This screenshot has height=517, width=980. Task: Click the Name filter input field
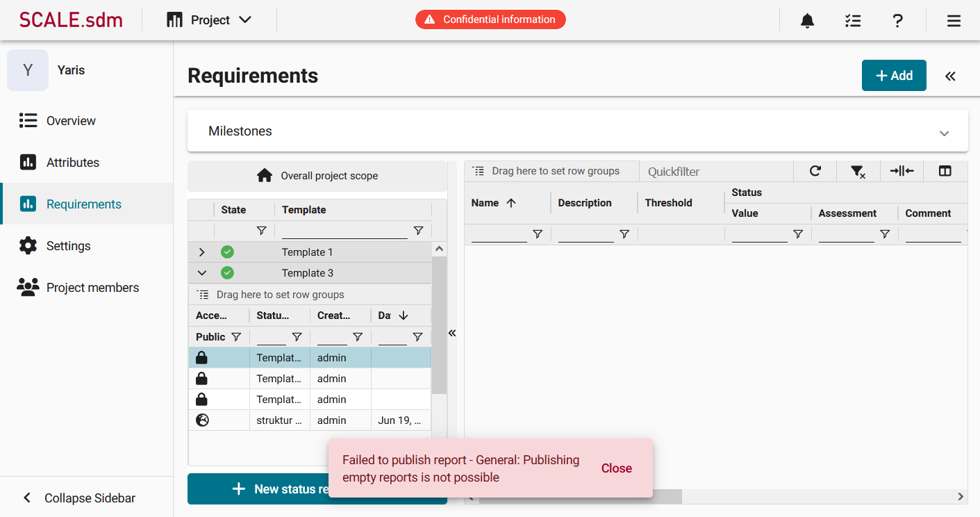pos(499,235)
